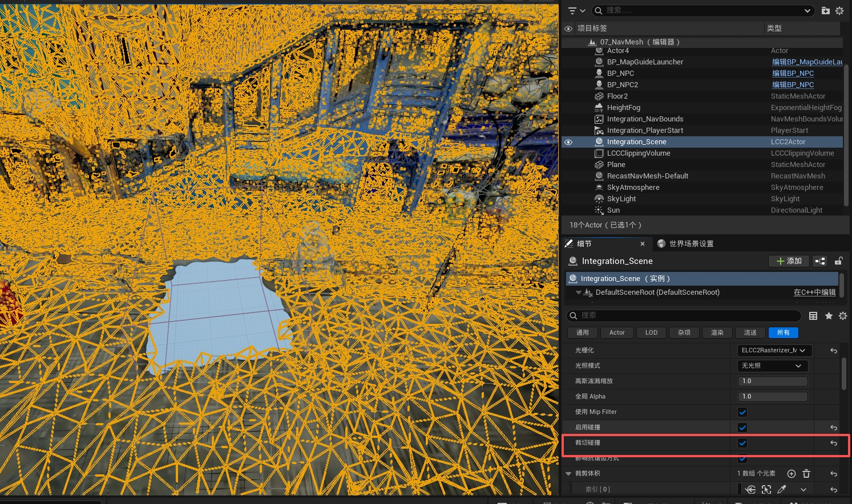Open the outliner search options dropdown arrow
The height and width of the screenshot is (504, 852).
point(807,10)
